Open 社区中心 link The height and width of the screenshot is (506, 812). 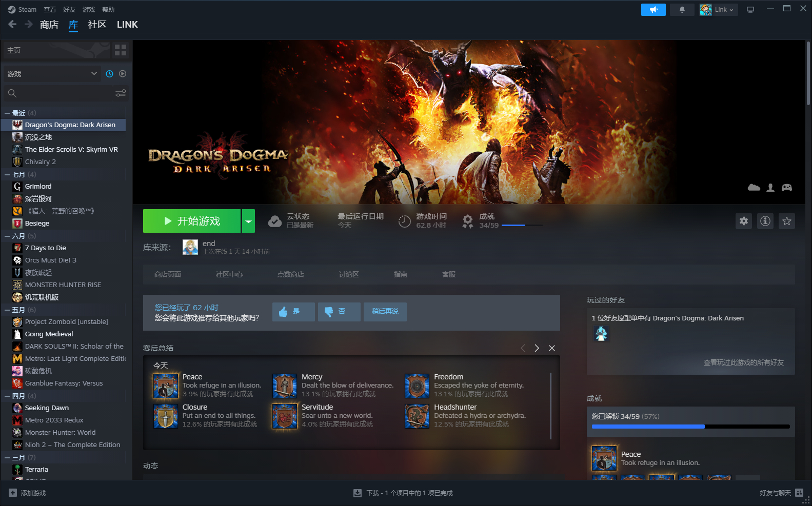[x=229, y=274]
